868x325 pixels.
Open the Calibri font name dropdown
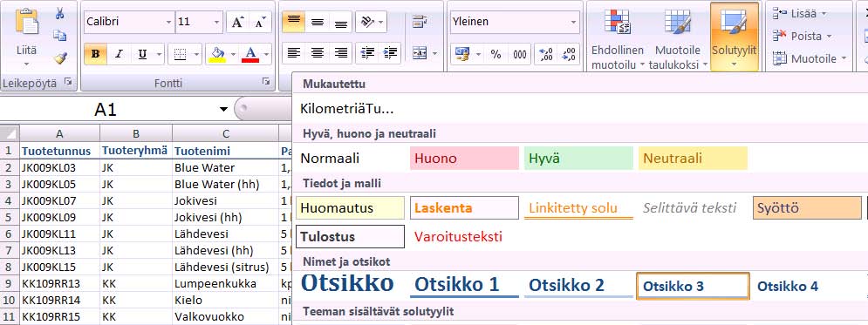pyautogui.click(x=169, y=22)
